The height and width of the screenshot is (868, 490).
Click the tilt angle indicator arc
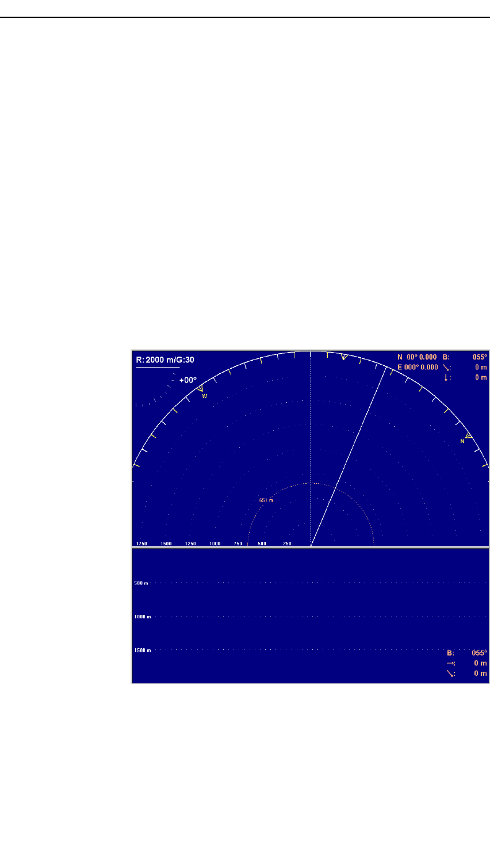coord(155,390)
